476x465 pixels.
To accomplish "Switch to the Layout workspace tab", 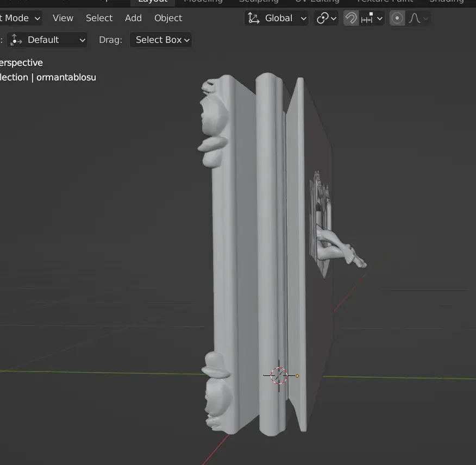I will click(153, 2).
